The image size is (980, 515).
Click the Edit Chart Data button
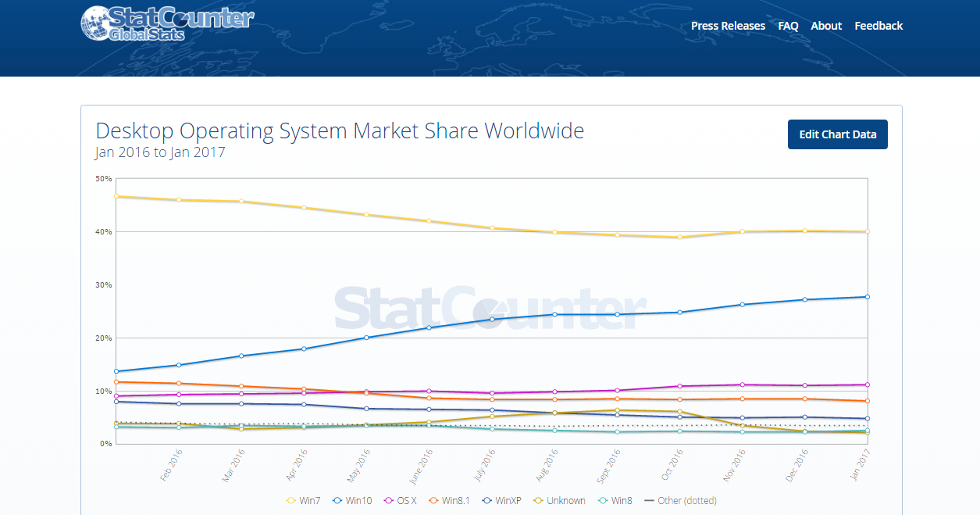(838, 134)
